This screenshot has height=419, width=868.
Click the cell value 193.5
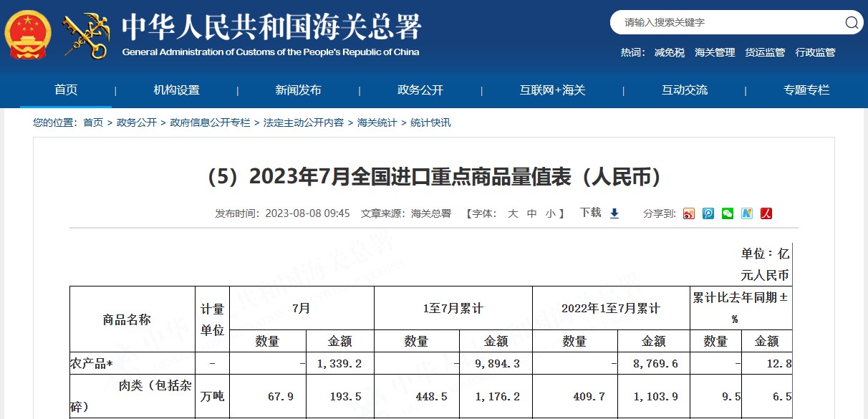344,396
